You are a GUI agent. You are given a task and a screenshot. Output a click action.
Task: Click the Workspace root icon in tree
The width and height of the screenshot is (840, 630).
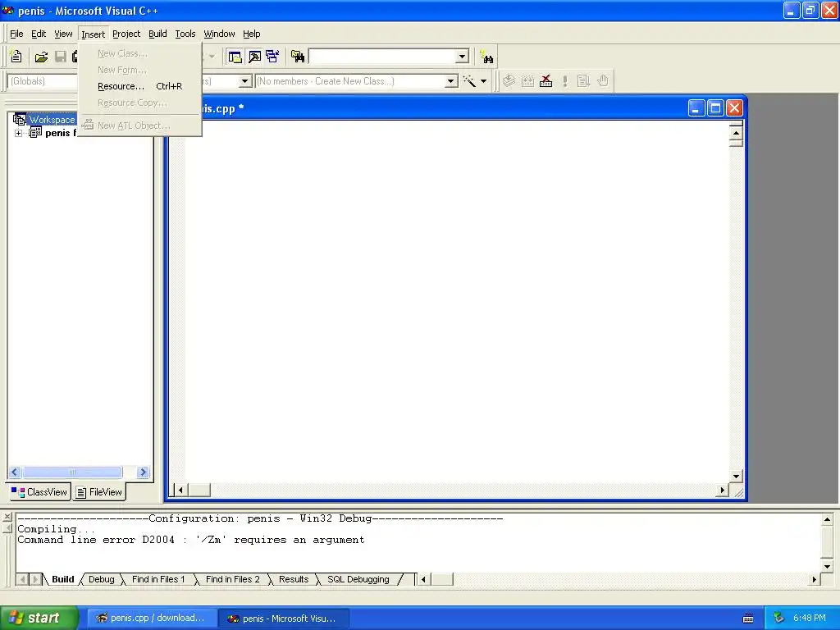click(x=20, y=120)
